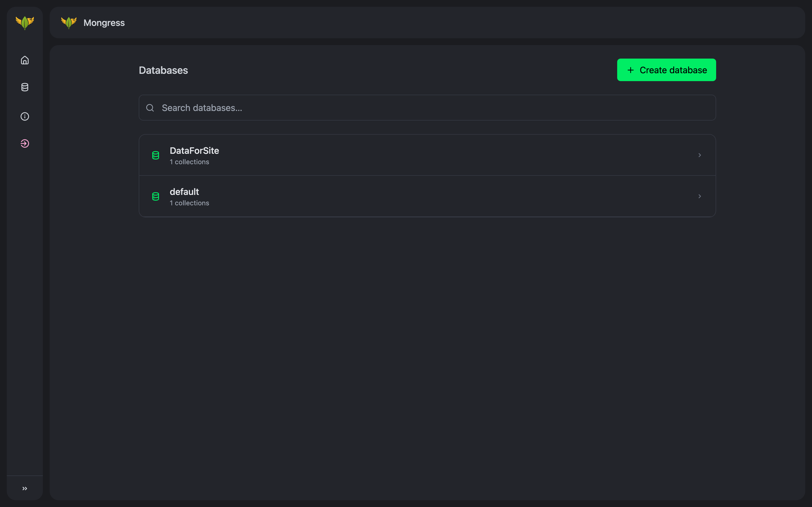Select the default database entry
The height and width of the screenshot is (507, 812).
pyautogui.click(x=403, y=197)
